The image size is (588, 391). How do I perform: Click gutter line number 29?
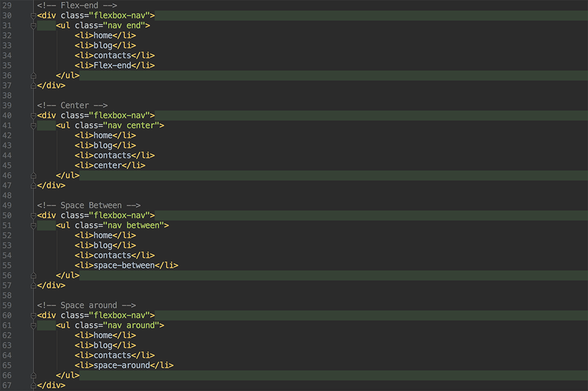[x=7, y=6]
